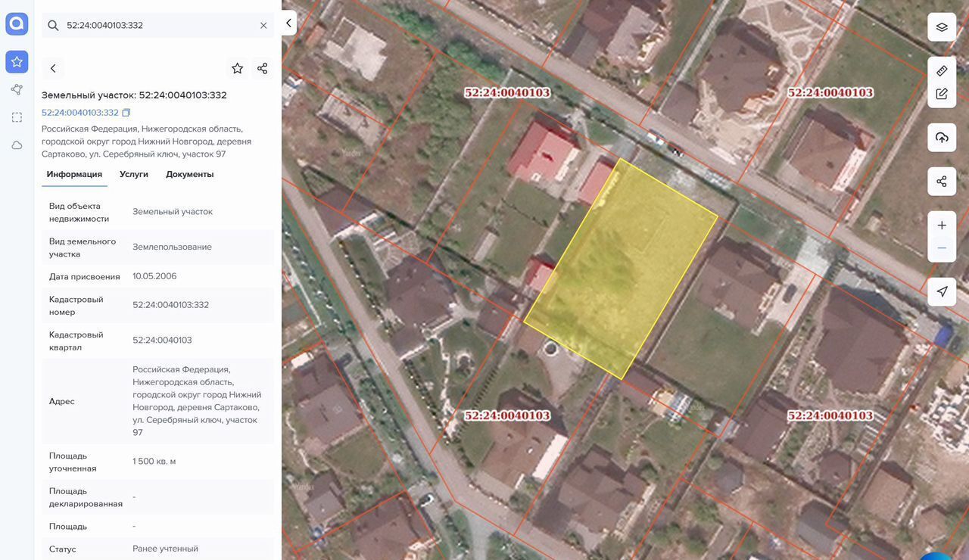Locate me with navigation arrow button
The width and height of the screenshot is (969, 560).
pos(942,291)
